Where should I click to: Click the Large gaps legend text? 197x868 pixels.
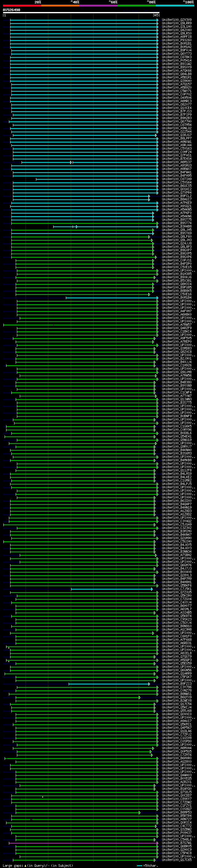coord(37,866)
